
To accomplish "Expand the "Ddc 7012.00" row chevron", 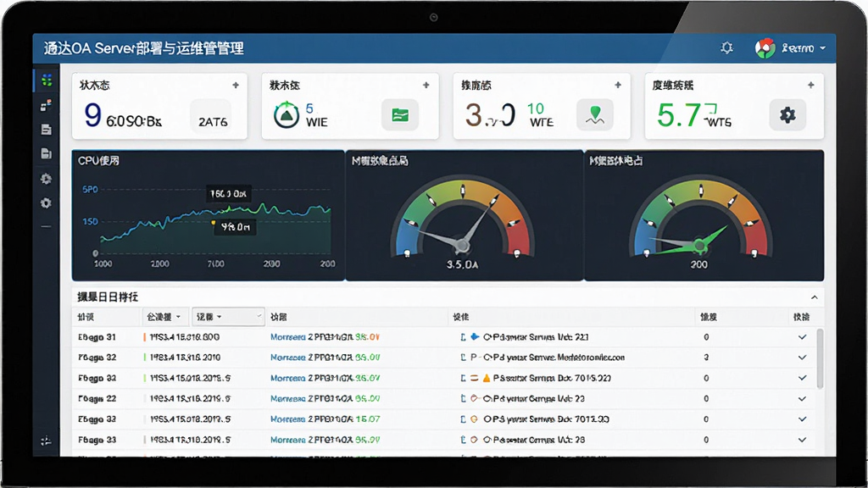I will point(802,419).
